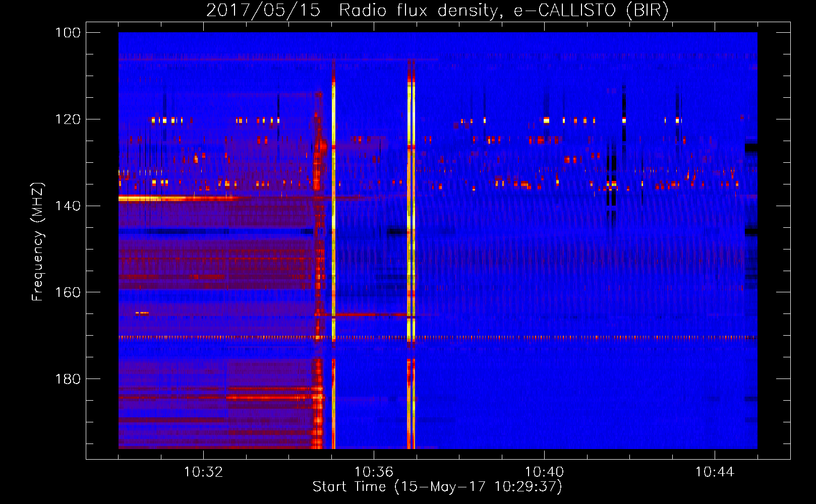Image resolution: width=816 pixels, height=504 pixels.
Task: Click the bright yellow burst stripe near 10:35
Action: pos(333,255)
